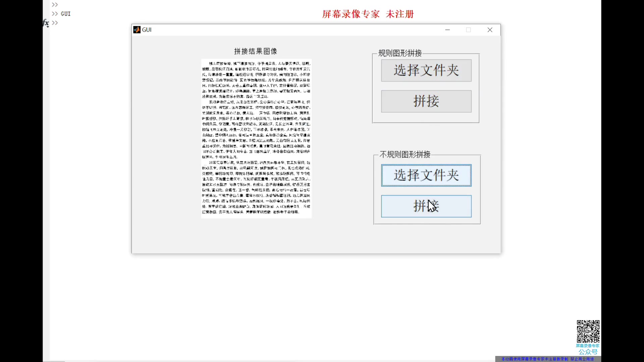Click the GUI window title text

[147, 29]
